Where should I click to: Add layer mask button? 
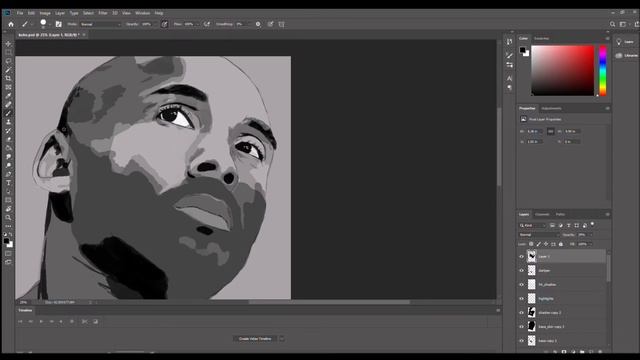564,351
